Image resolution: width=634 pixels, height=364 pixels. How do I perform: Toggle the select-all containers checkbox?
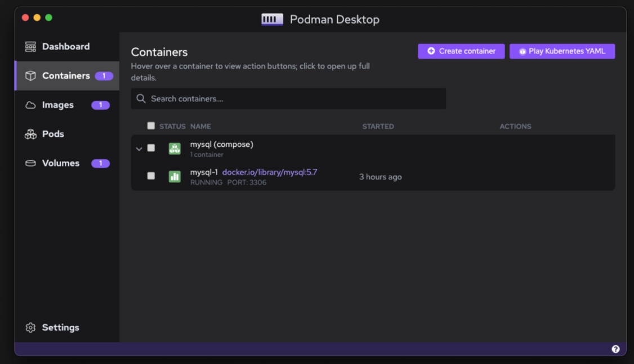point(151,125)
